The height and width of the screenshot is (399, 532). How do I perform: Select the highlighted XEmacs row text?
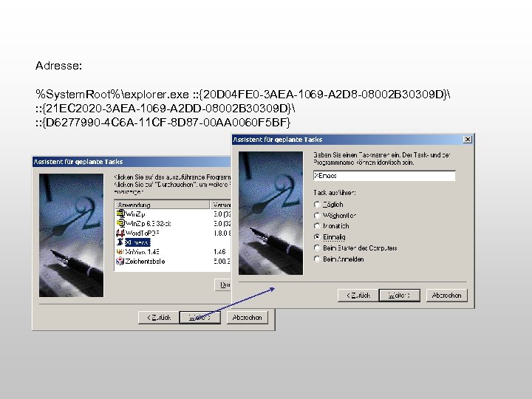(137, 242)
